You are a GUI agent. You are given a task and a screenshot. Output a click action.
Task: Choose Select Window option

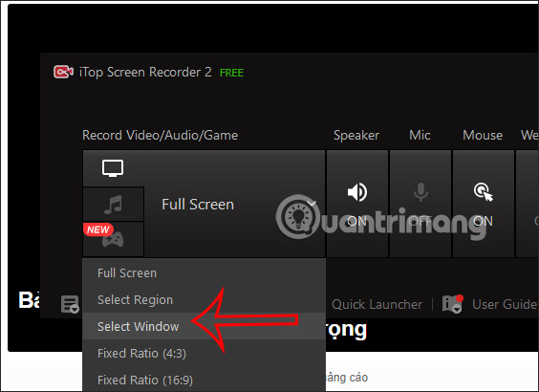pyautogui.click(x=204, y=326)
